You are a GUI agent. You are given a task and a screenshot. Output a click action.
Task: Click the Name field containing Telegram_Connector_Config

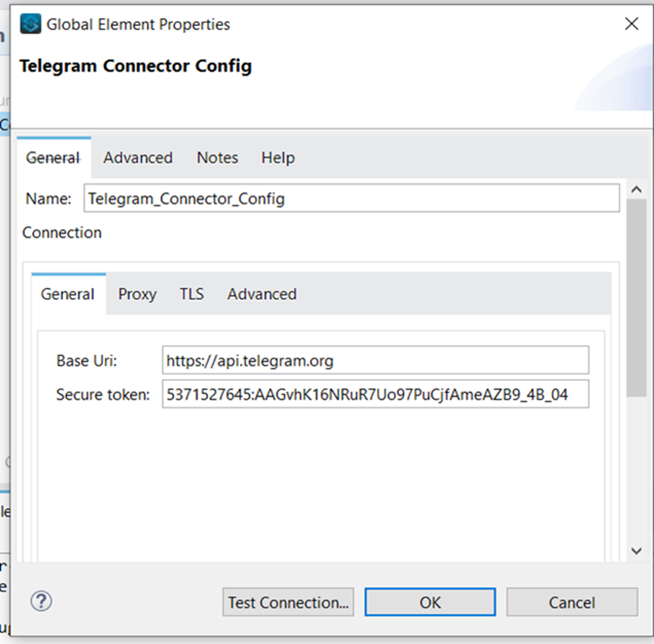(351, 199)
